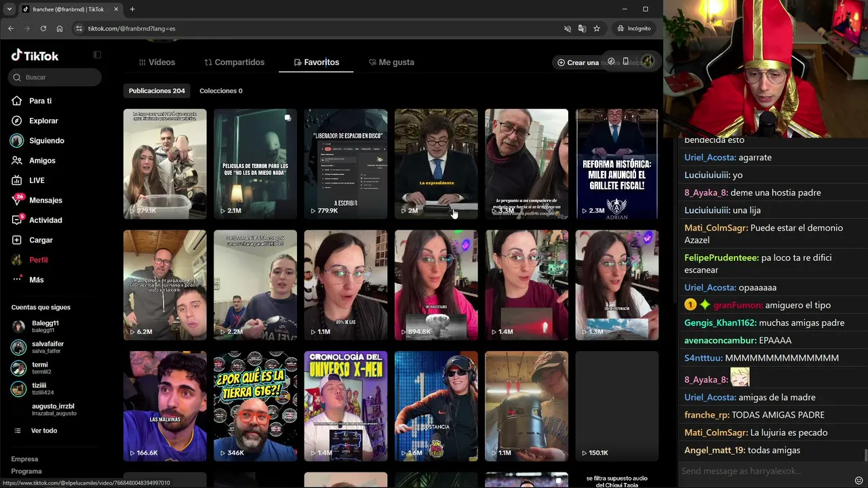This screenshot has height=488, width=868.
Task: Open 'Cronología del Universo X-Men' video
Action: tap(346, 406)
